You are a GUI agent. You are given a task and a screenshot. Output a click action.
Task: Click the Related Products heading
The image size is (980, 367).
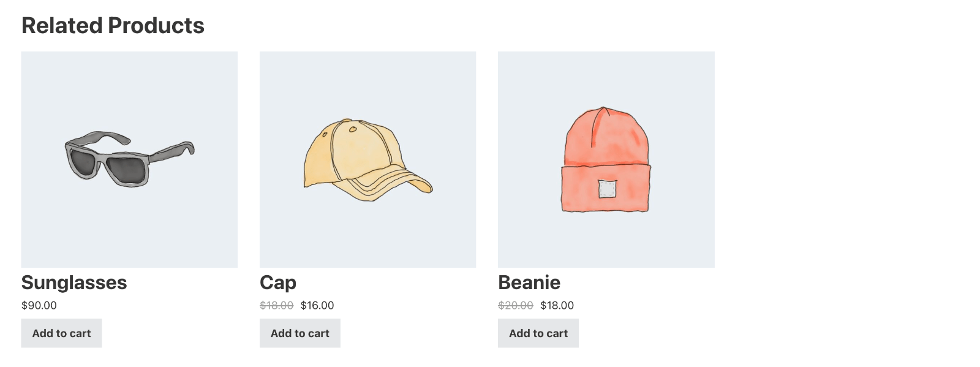pos(113,26)
